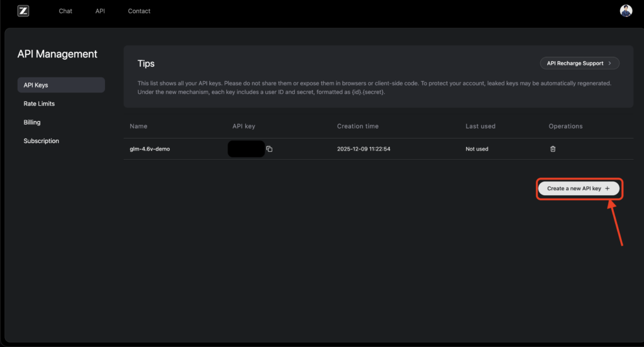Open the Chat navigation item
The height and width of the screenshot is (347, 644).
pyautogui.click(x=65, y=11)
